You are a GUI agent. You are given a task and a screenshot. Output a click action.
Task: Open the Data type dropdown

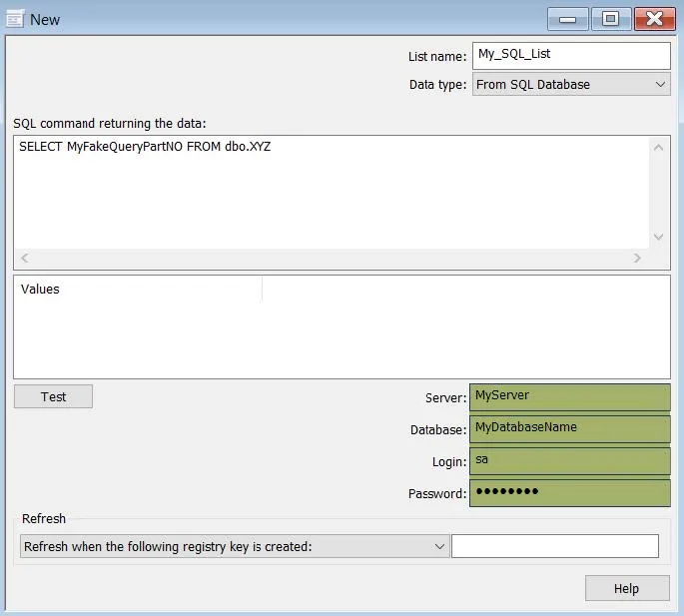[x=571, y=84]
